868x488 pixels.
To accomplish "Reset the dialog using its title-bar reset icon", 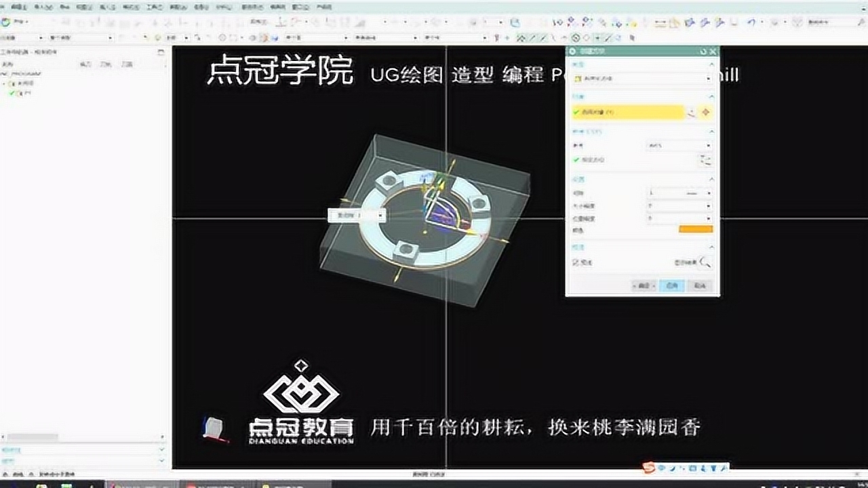I will 703,51.
